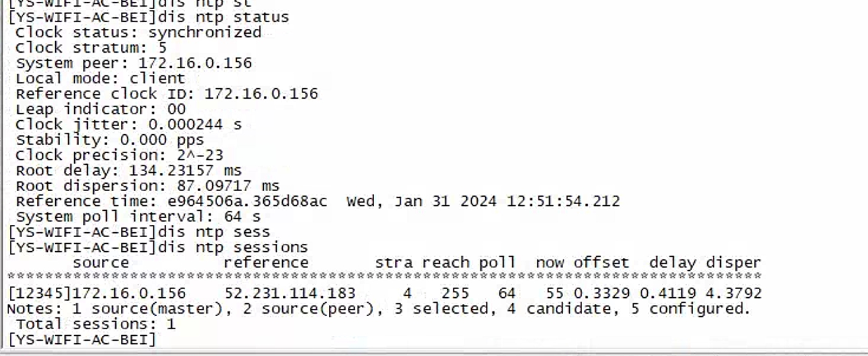This screenshot has height=356, width=868.
Task: Click the system peer IP 172.16.0.156
Action: [194, 63]
